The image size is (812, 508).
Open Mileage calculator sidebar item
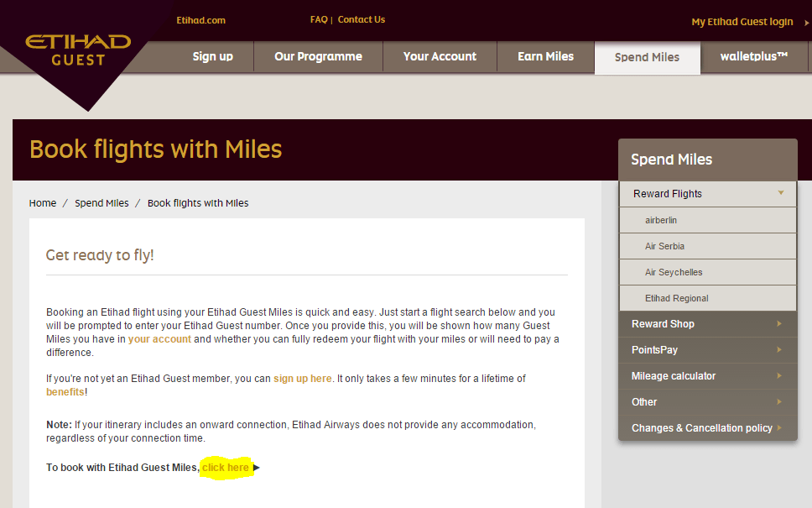pyautogui.click(x=708, y=376)
